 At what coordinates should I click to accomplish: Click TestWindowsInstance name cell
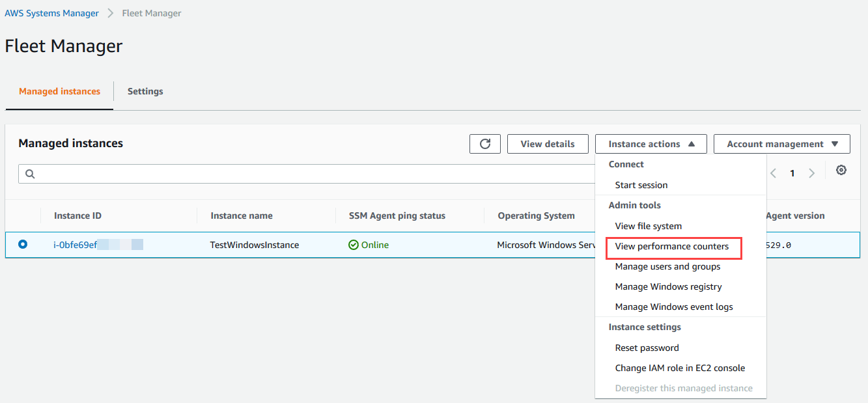click(x=255, y=245)
